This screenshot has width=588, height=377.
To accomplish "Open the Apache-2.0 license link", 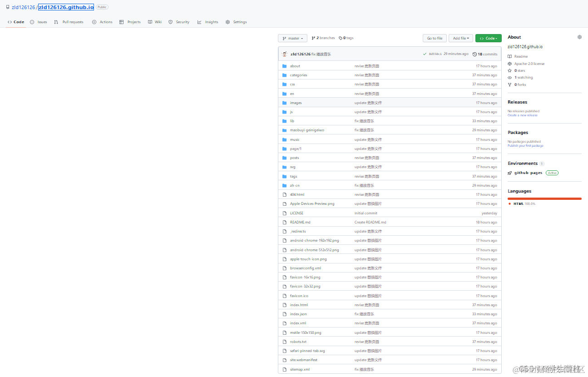I will [529, 64].
